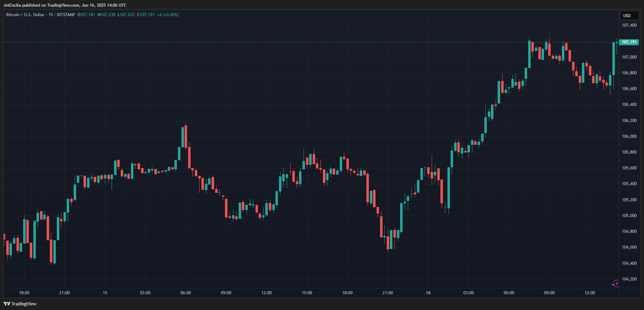This screenshot has width=644, height=310.
Task: Open the USD currency dropdown
Action: pos(629,15)
